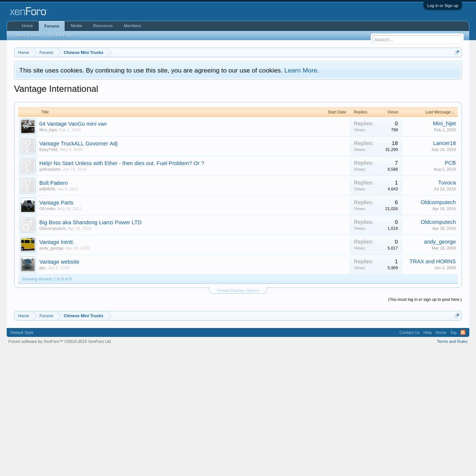Open thread Vantage TruckALL Govorner Adj

pyautogui.click(x=79, y=144)
